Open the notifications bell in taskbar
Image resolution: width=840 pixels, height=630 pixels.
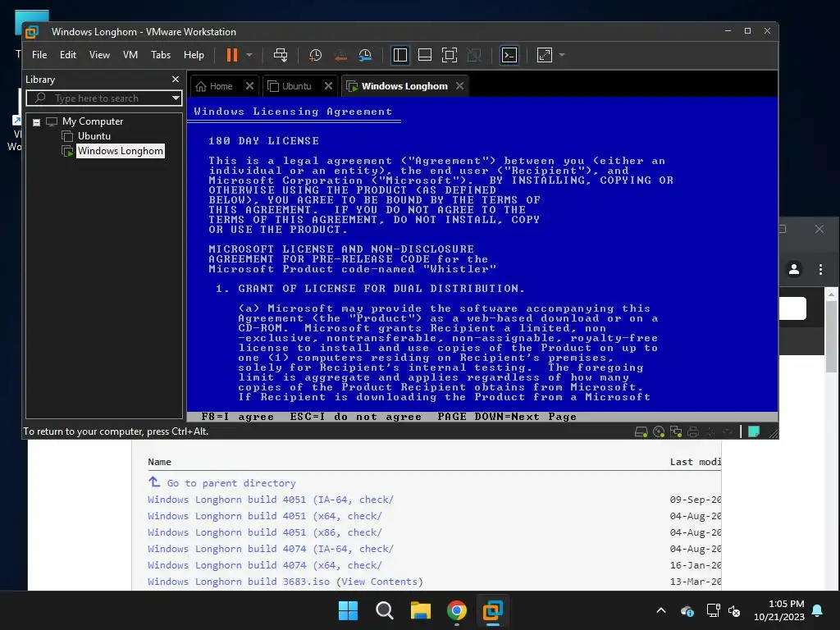point(817,610)
